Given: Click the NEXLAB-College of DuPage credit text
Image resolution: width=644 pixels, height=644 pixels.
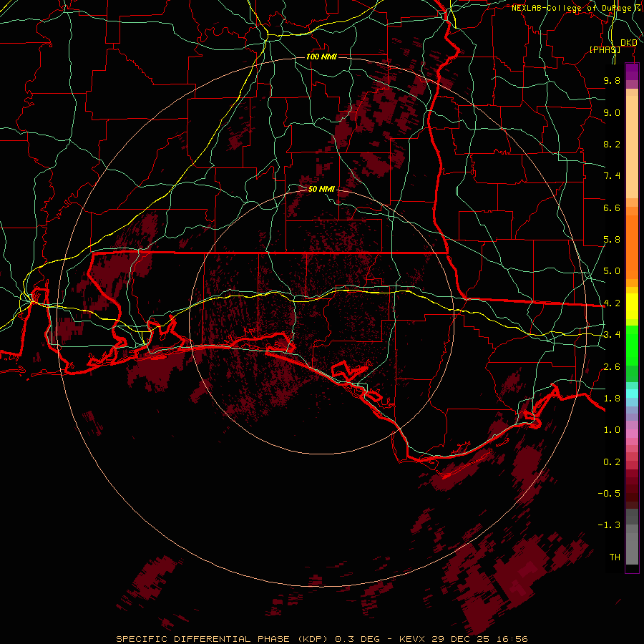Looking at the screenshot, I should pos(571,8).
